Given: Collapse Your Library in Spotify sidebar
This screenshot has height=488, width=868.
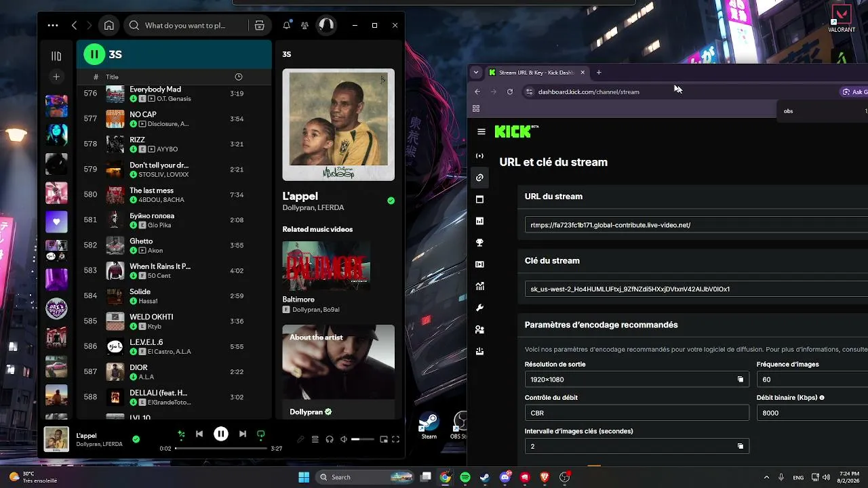Looking at the screenshot, I should (56, 56).
